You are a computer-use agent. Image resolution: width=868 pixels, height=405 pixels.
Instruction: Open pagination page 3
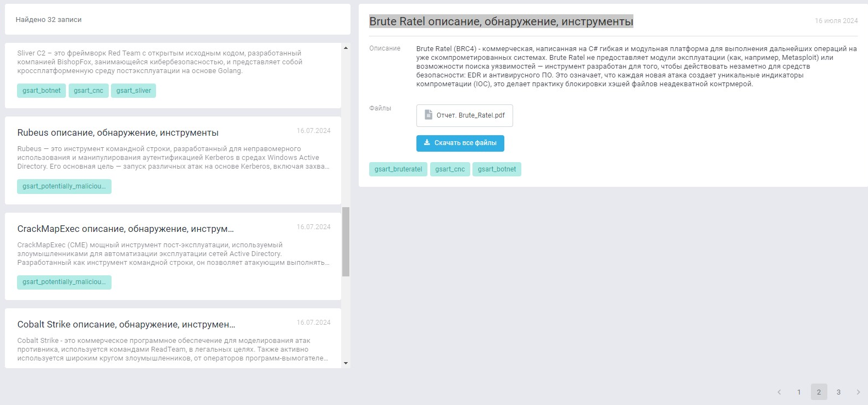(x=838, y=392)
